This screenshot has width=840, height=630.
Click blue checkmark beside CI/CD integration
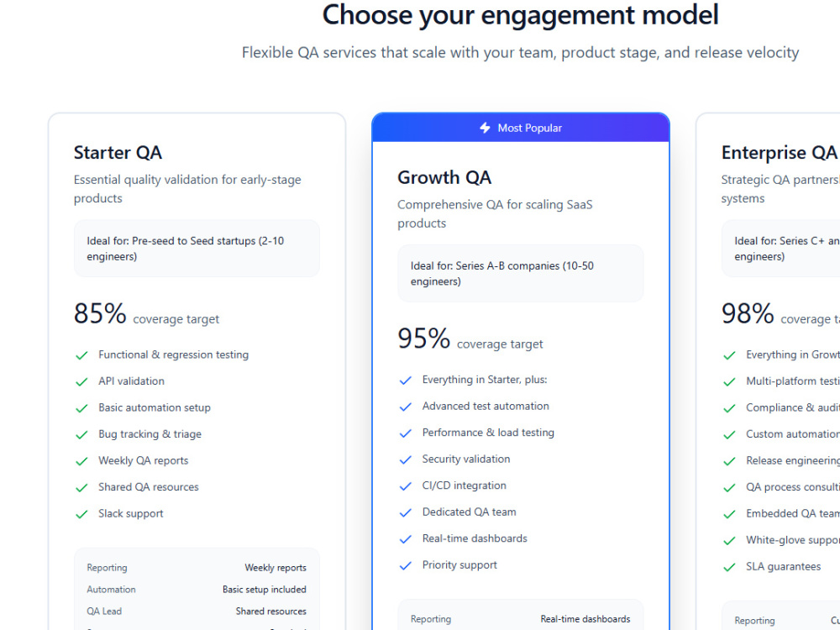point(406,486)
